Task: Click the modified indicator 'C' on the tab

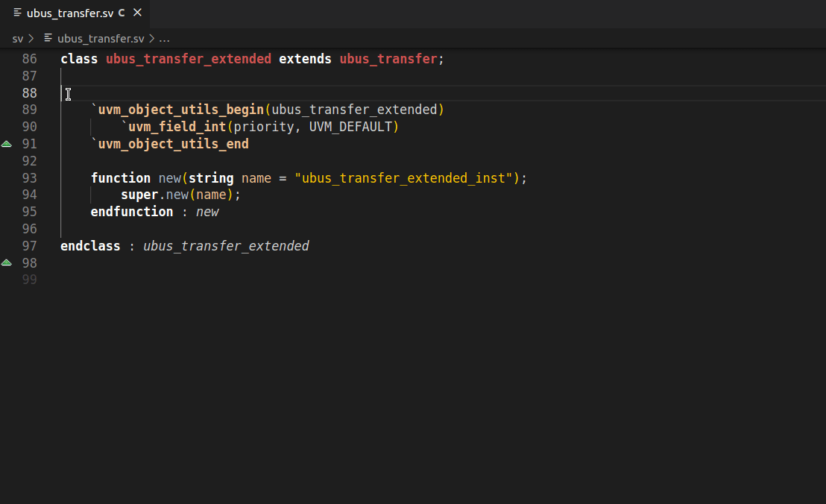Action: click(121, 13)
